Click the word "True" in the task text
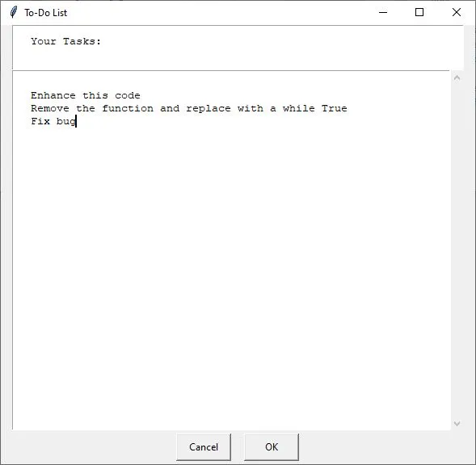The height and width of the screenshot is (465, 476). [x=334, y=108]
